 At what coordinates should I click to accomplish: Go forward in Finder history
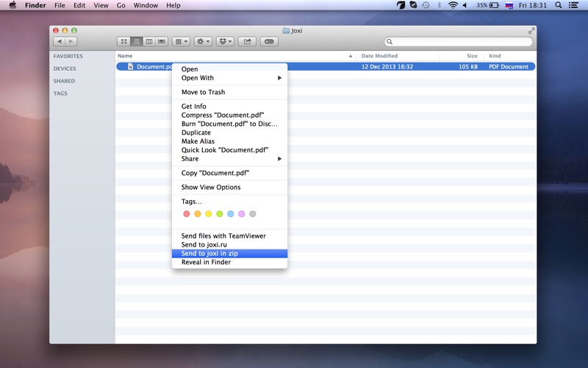71,41
